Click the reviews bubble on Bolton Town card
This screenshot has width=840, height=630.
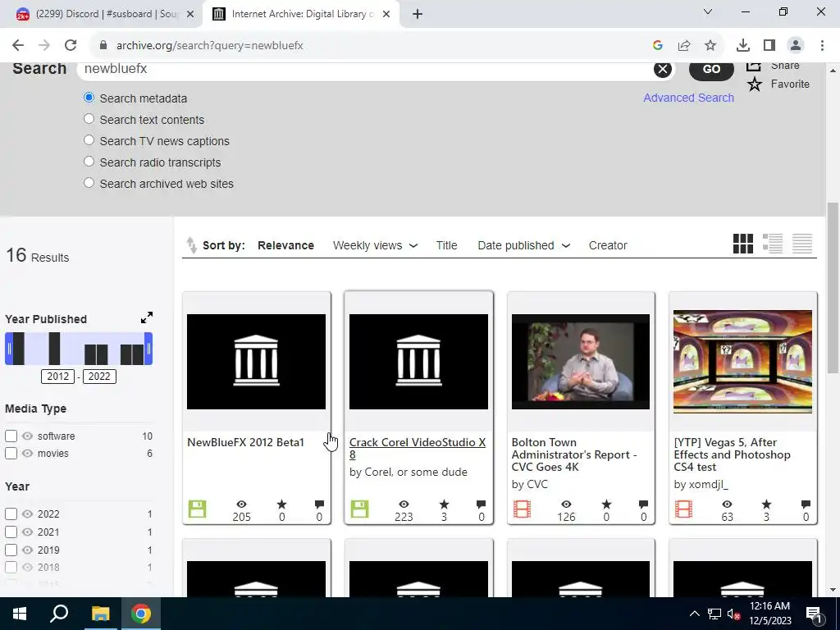pyautogui.click(x=643, y=504)
